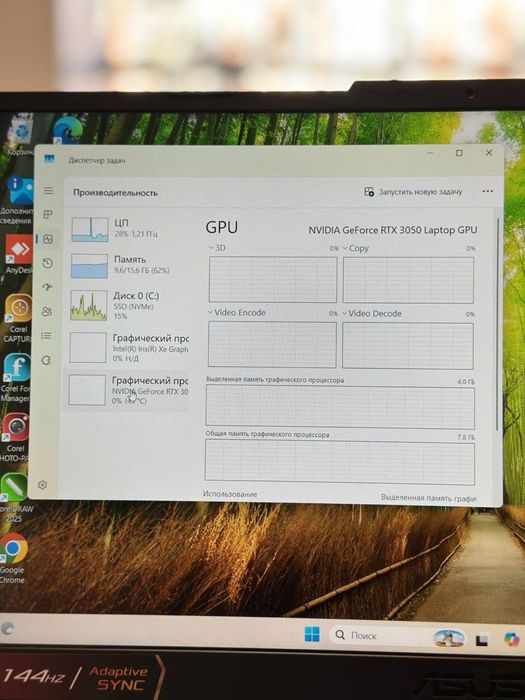Open the App history page icon
Screen dimensions: 525x700
click(48, 263)
